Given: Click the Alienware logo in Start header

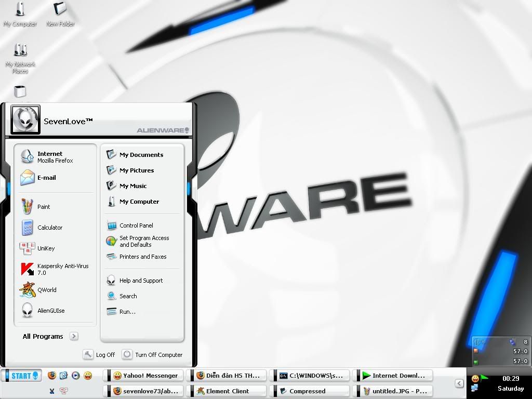Looking at the screenshot, I should [x=163, y=130].
